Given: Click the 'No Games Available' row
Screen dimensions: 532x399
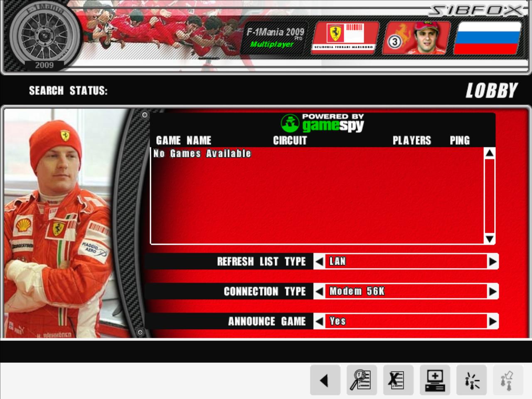Looking at the screenshot, I should 317,154.
